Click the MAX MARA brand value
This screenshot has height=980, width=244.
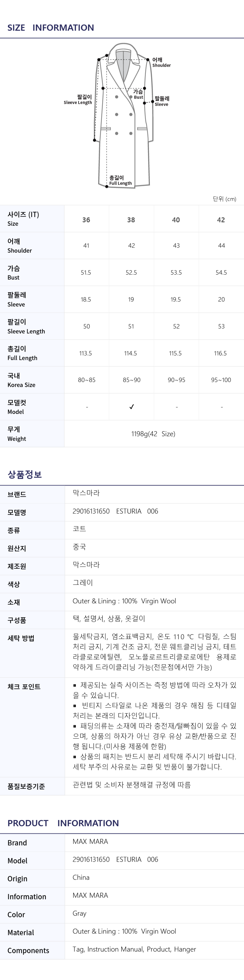[x=90, y=841]
